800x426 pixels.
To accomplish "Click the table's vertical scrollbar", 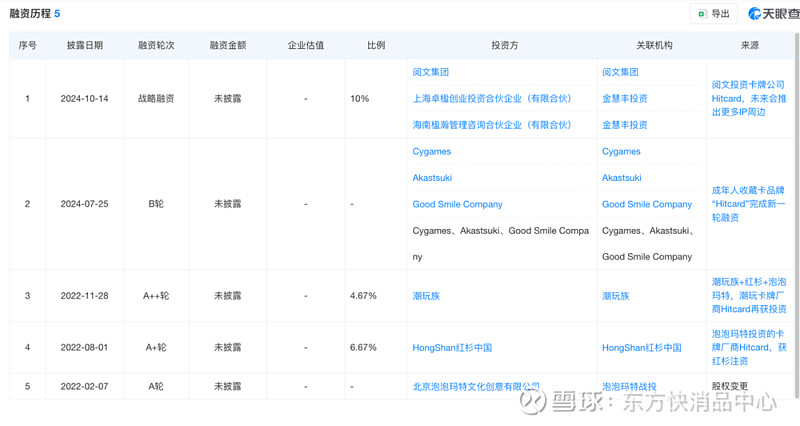I will (797, 214).
